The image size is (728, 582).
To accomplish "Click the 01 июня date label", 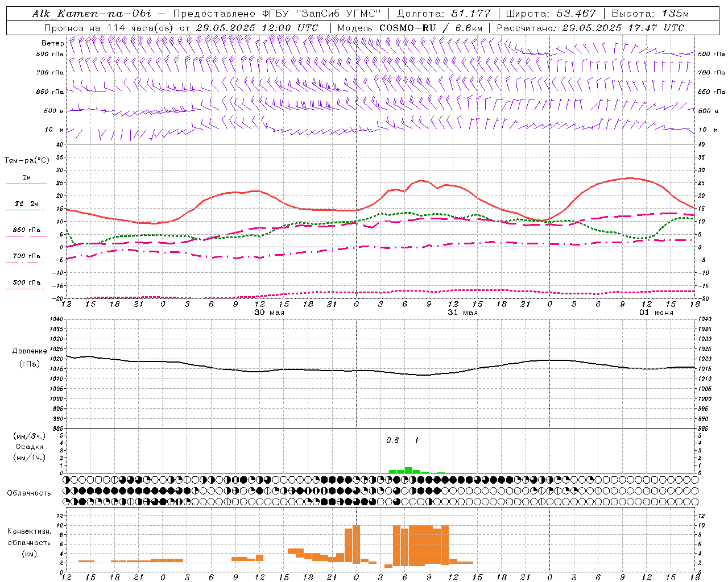I will click(x=656, y=313).
